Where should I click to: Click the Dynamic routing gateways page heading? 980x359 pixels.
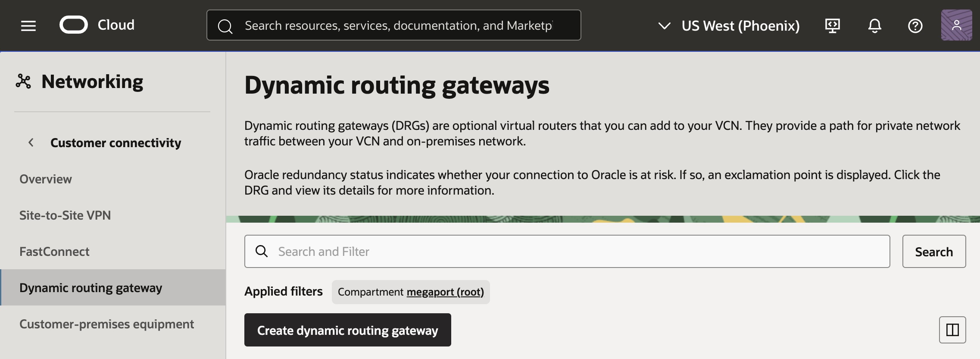397,85
